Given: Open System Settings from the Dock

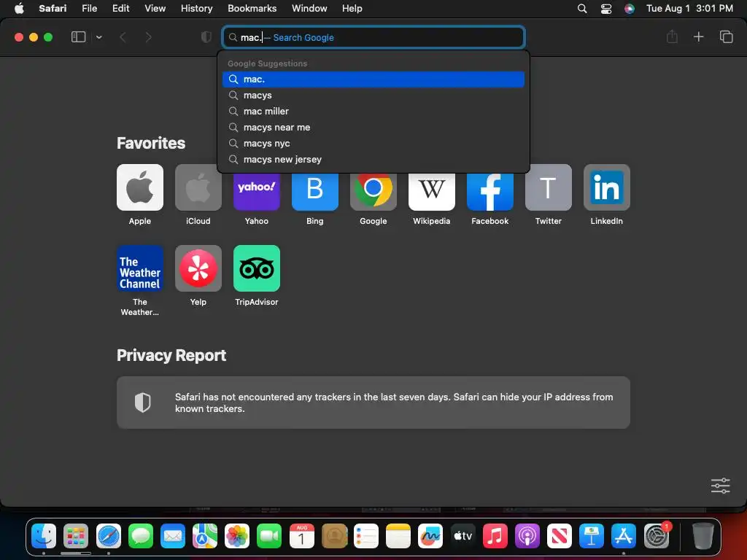Looking at the screenshot, I should tap(657, 536).
